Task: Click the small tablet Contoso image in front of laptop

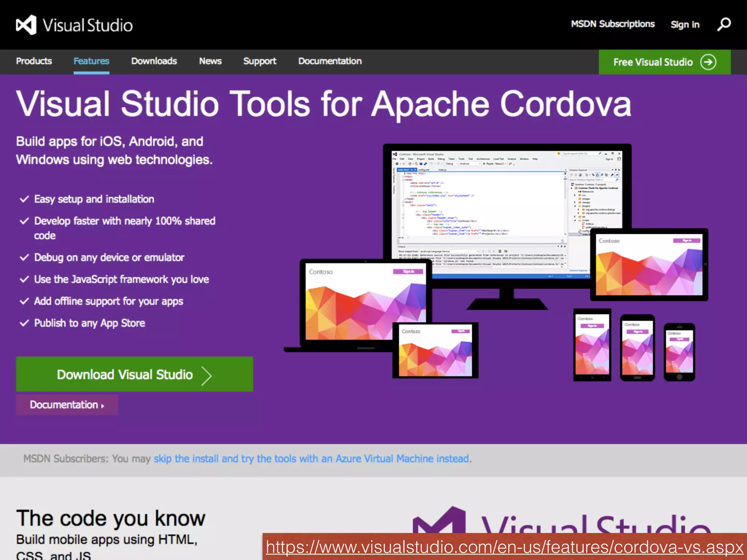Action: coord(435,350)
